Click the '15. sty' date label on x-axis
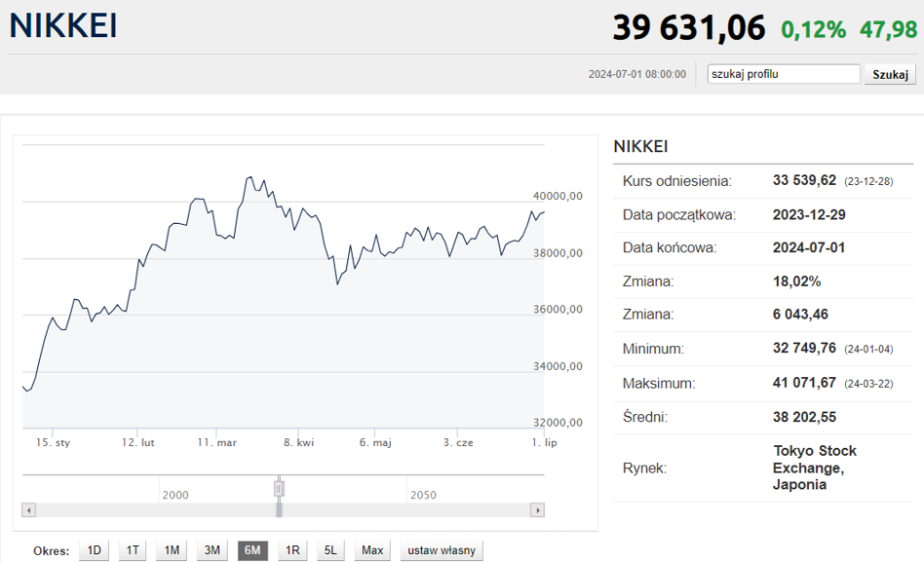This screenshot has height=562, width=924. click(x=53, y=442)
